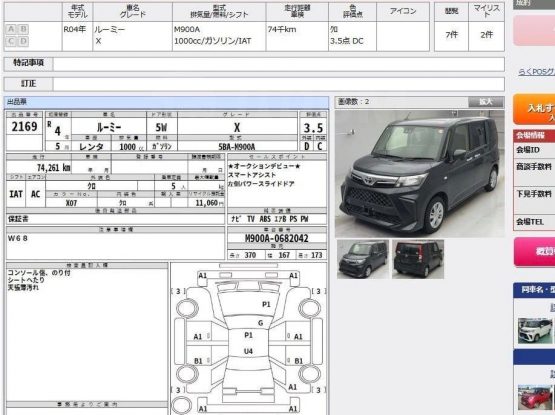Click the 訂正 correction field
This screenshot has height=415, width=555.
(x=279, y=84)
